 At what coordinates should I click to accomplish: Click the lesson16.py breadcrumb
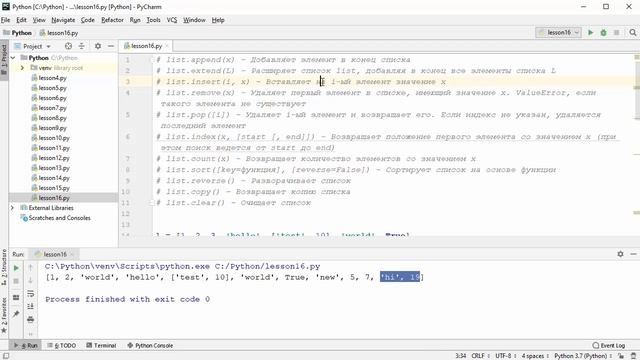pyautogui.click(x=59, y=33)
